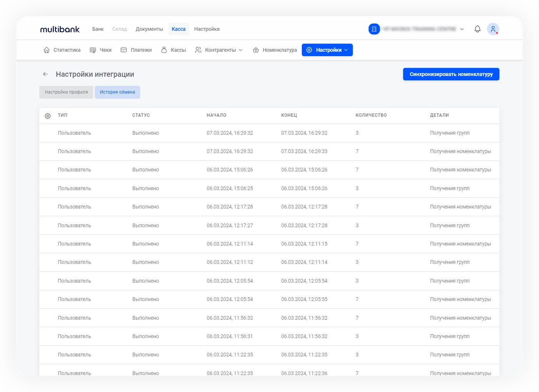Open the Платежи section

coord(141,50)
